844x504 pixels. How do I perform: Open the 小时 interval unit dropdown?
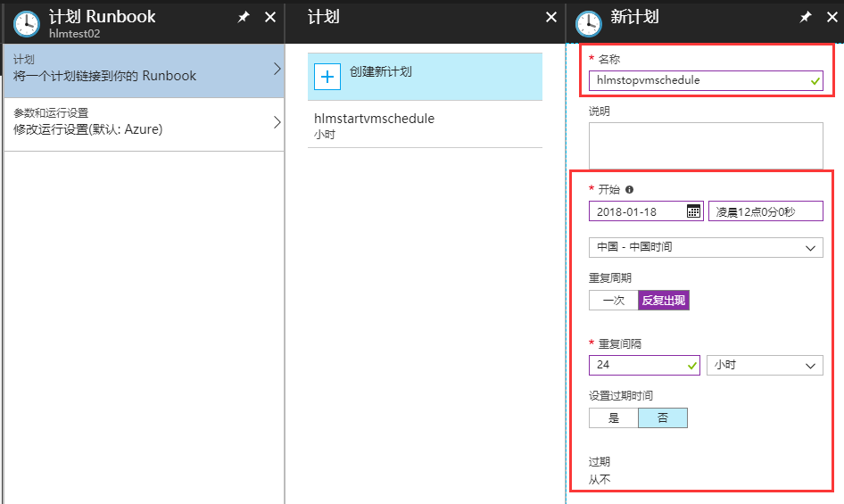click(765, 365)
